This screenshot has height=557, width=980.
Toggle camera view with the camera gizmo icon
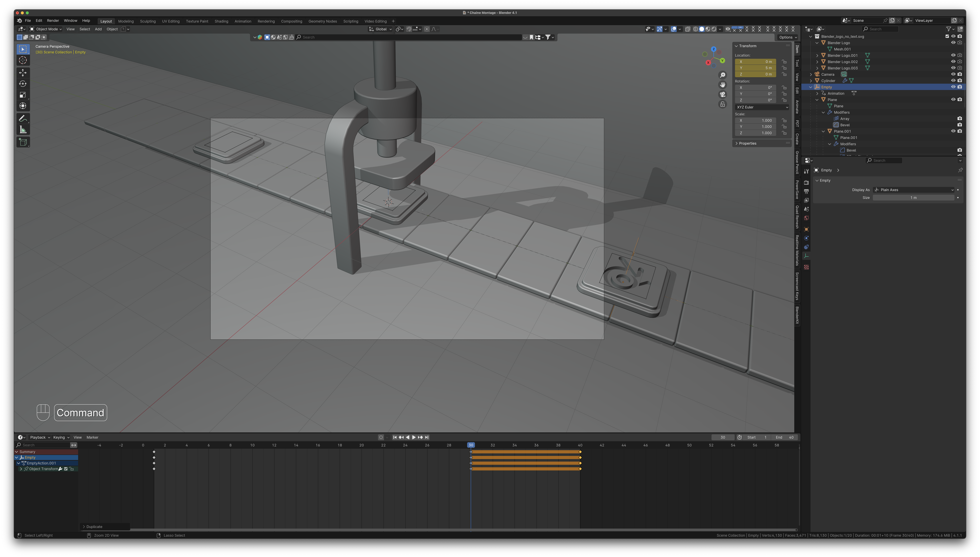[x=722, y=94]
